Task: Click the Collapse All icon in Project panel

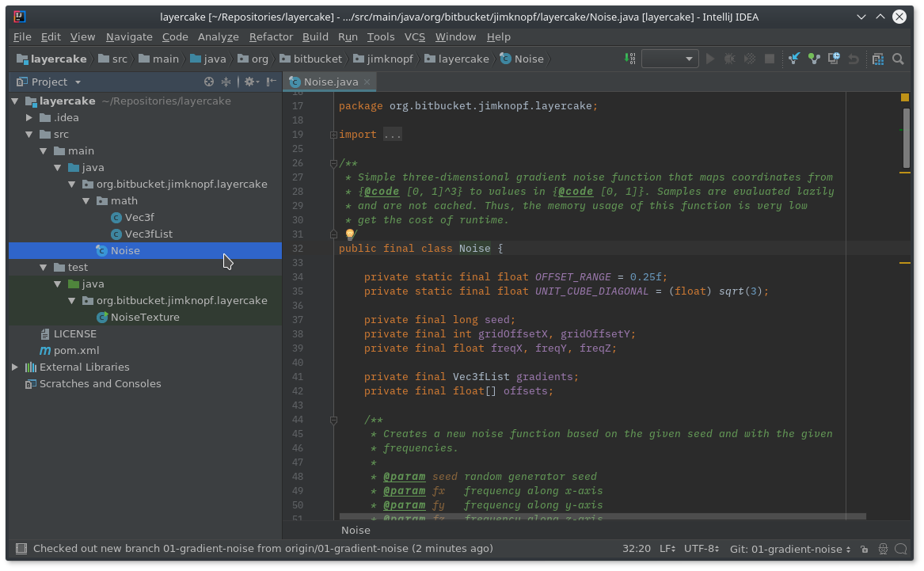Action: 226,82
